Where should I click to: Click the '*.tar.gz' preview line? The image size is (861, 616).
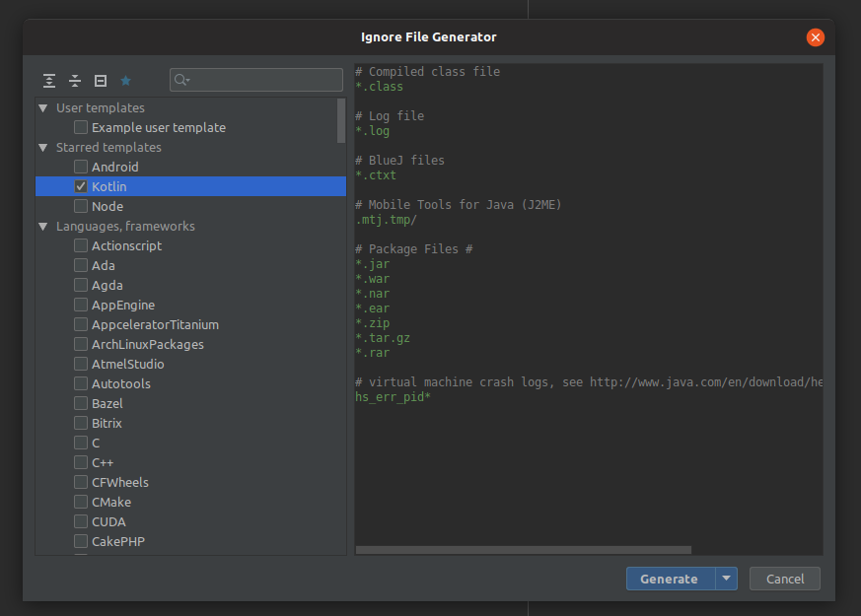coord(383,338)
